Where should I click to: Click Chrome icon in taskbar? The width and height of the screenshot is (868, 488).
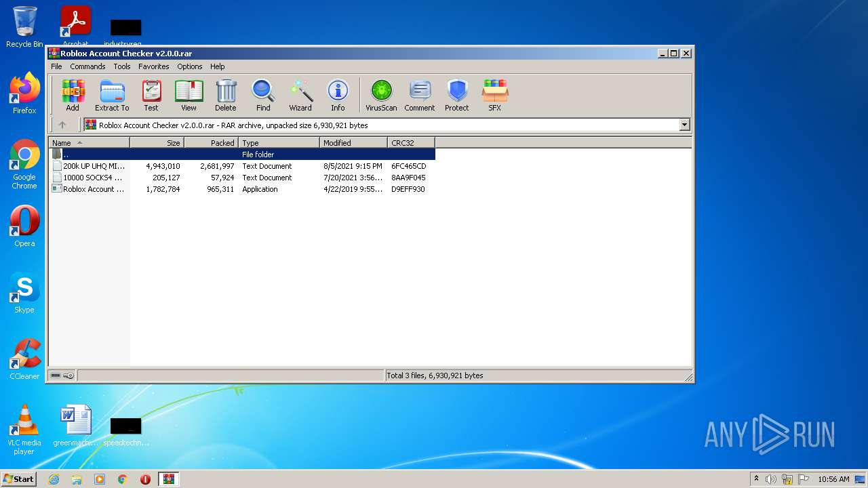pyautogui.click(x=123, y=479)
